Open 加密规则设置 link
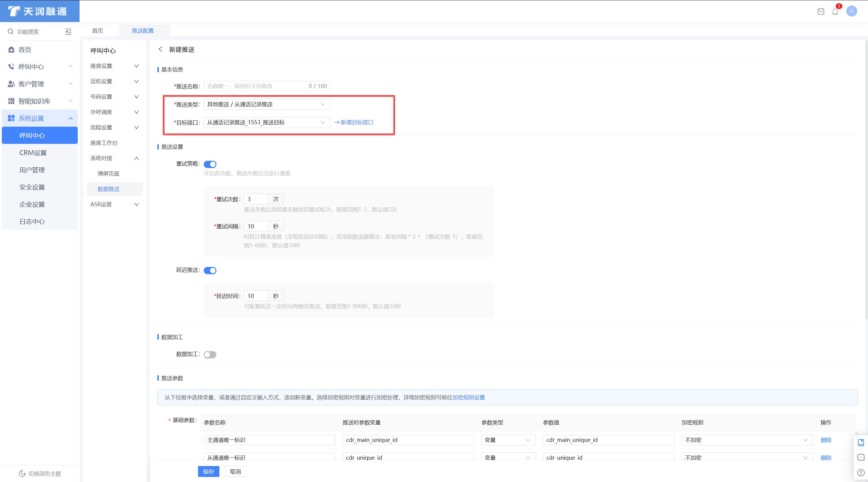 [468, 397]
